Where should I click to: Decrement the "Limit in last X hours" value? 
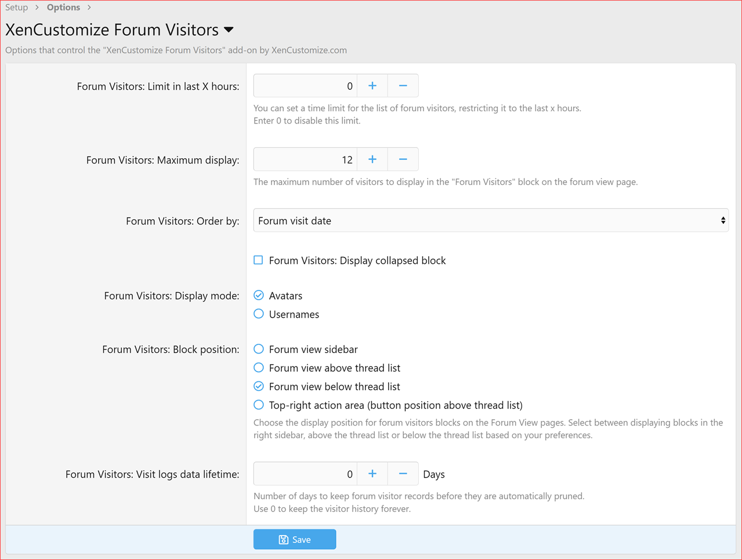click(x=403, y=85)
